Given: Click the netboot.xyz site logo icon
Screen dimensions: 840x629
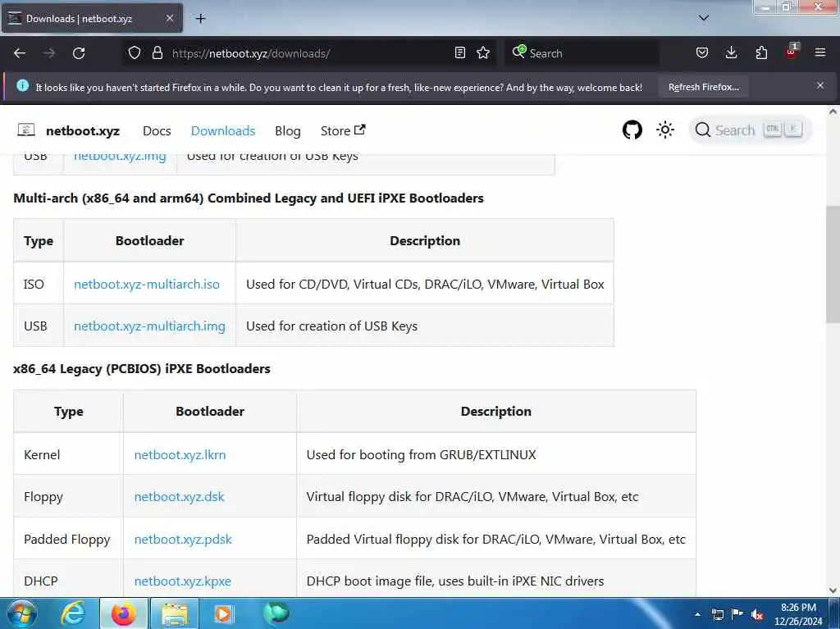Looking at the screenshot, I should (x=26, y=130).
